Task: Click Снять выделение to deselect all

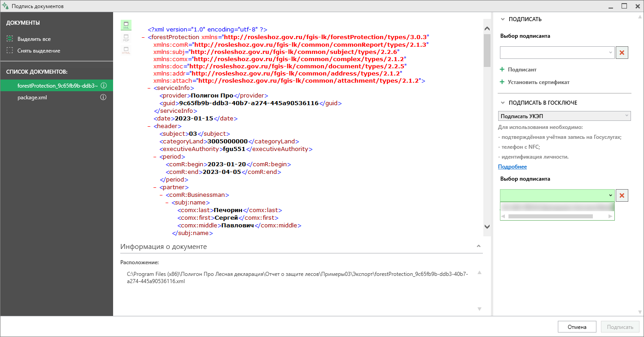Action: [x=33, y=51]
